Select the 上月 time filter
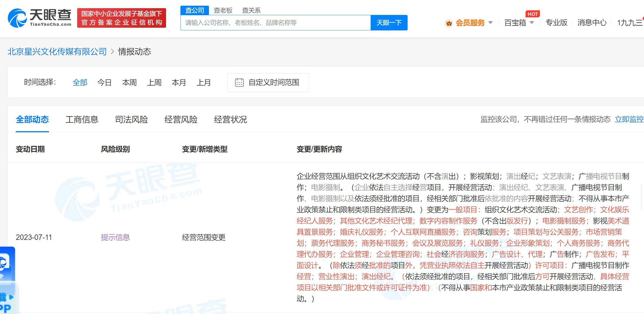The width and height of the screenshot is (644, 314). [204, 83]
